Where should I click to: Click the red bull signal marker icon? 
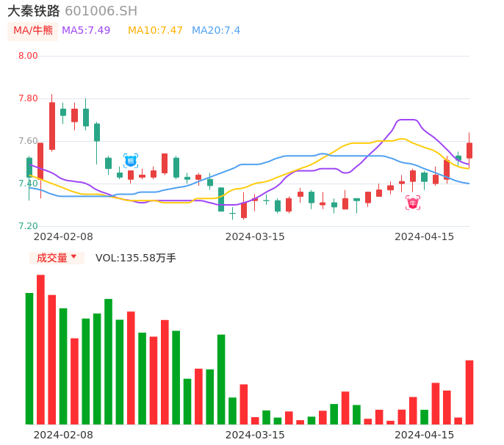[413, 203]
